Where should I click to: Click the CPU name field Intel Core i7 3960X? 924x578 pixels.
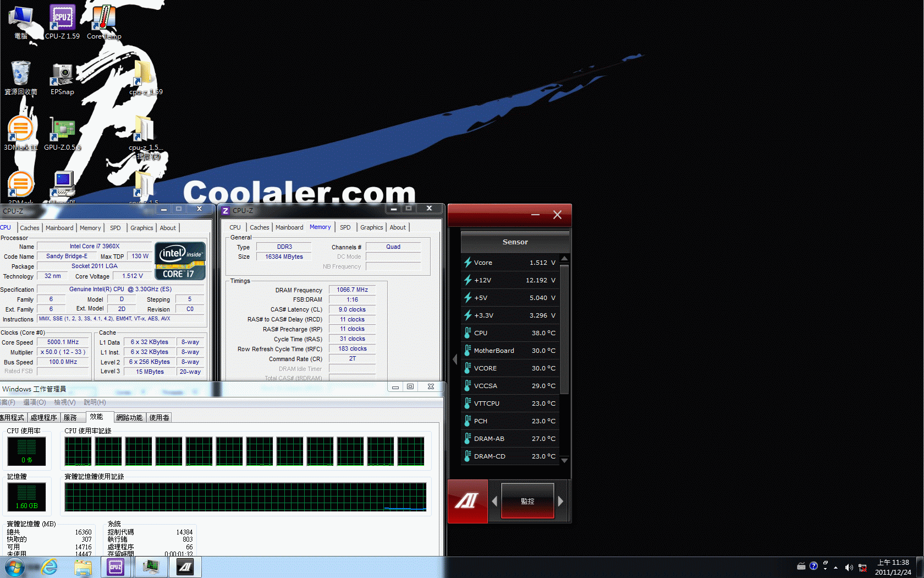(94, 246)
